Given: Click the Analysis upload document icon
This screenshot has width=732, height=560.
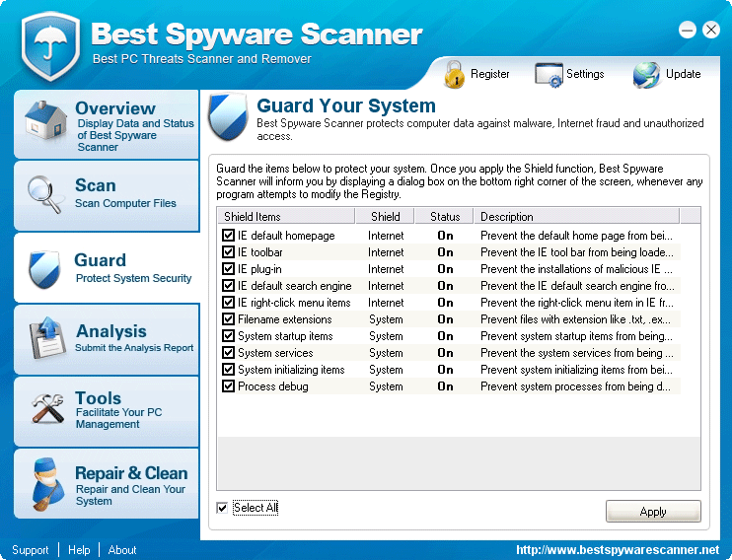Looking at the screenshot, I should point(46,338).
